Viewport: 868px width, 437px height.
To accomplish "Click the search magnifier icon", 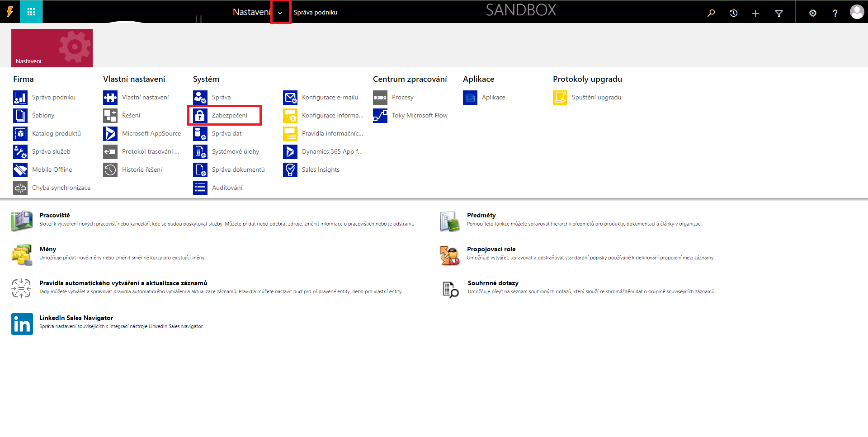I will [x=711, y=13].
